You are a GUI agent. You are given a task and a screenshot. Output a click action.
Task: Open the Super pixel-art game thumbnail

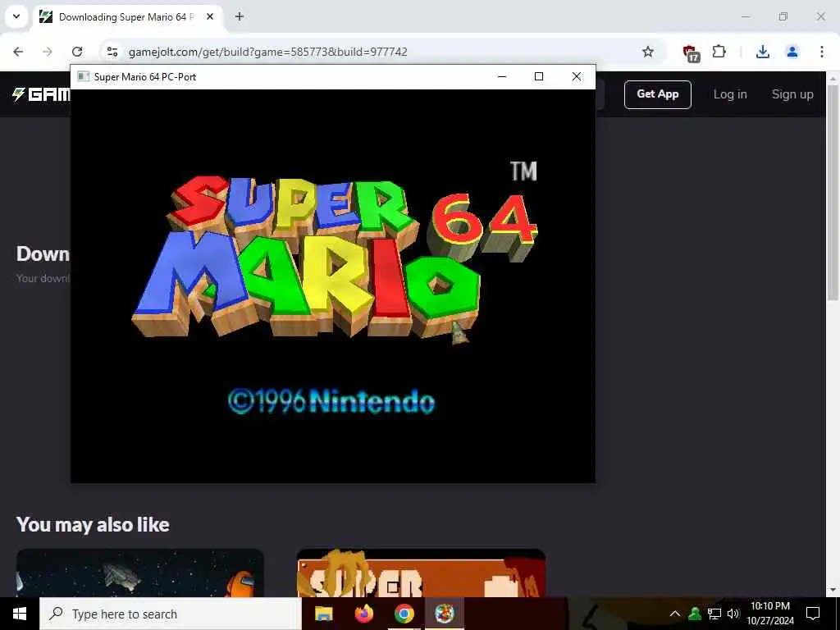[421, 573]
